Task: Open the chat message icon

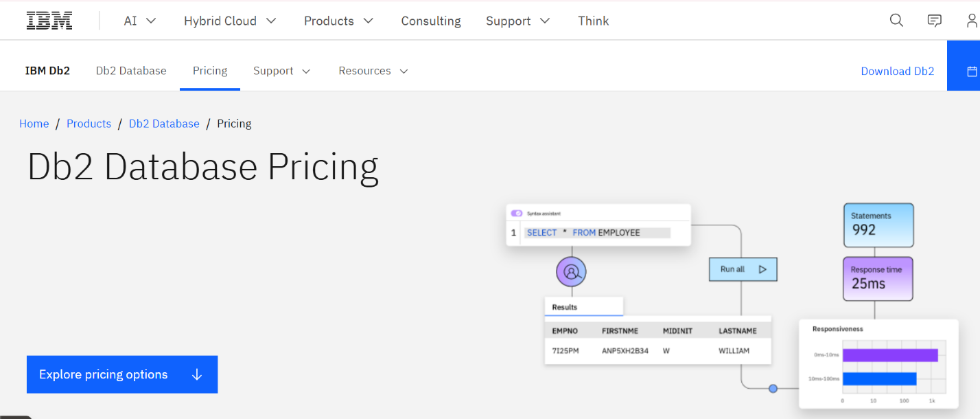Action: (x=935, y=21)
